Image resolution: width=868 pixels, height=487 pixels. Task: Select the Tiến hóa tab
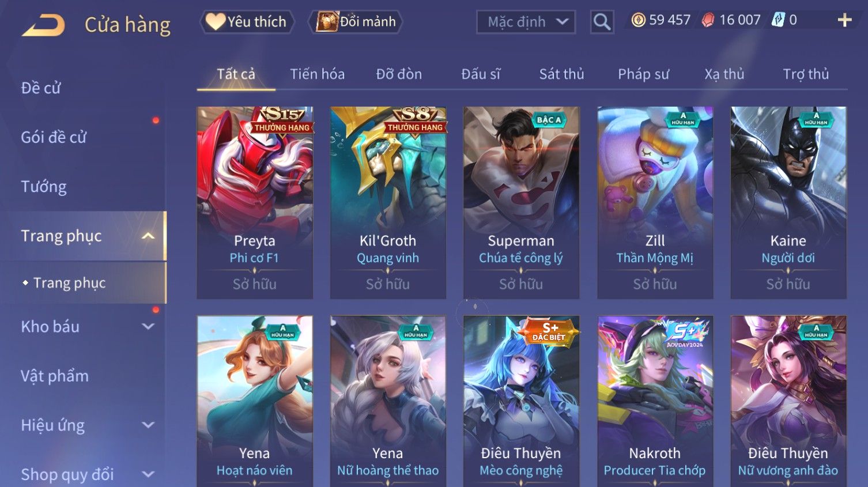point(317,74)
